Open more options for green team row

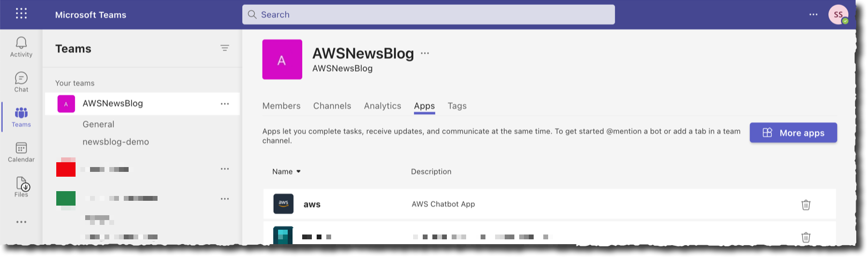(225, 199)
